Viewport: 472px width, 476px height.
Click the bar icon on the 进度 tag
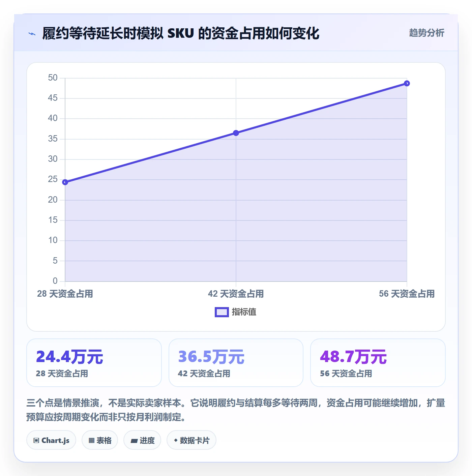click(x=134, y=441)
